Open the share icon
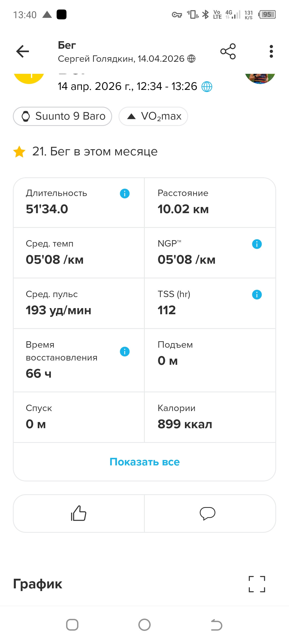 [228, 51]
